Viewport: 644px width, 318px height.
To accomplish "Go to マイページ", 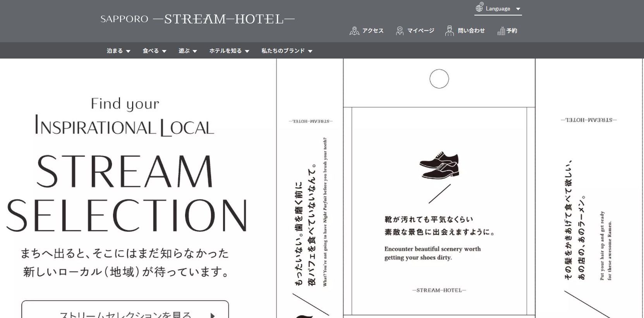I will 421,31.
